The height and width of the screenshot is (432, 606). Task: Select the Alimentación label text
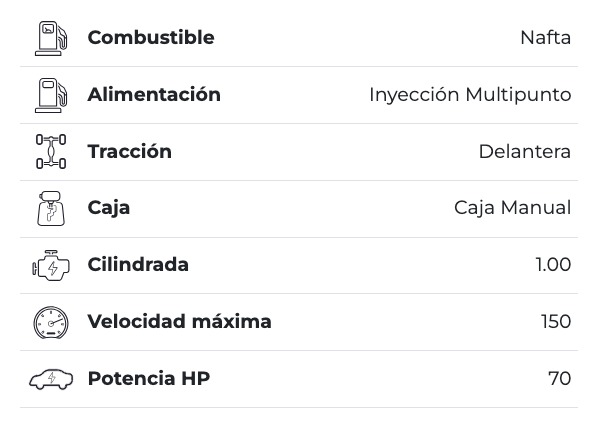(x=154, y=95)
